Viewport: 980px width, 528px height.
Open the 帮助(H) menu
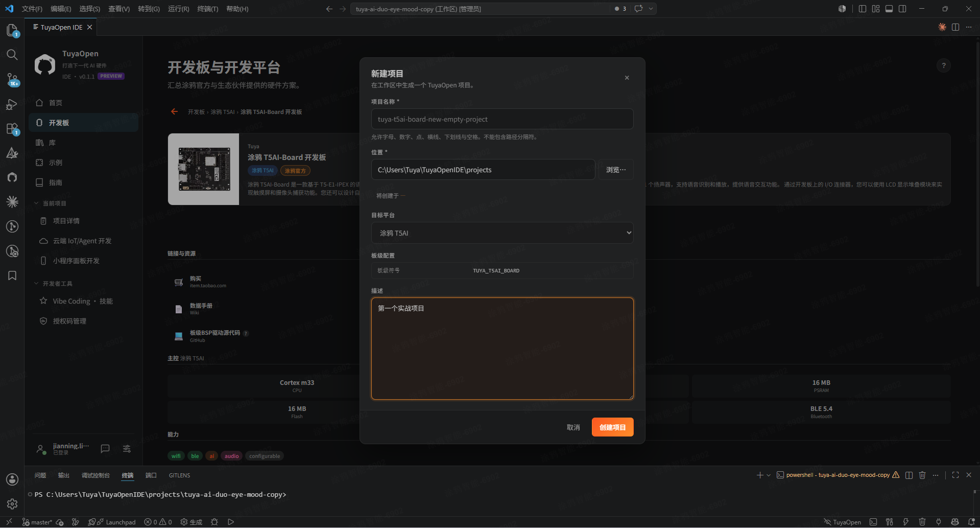tap(237, 9)
